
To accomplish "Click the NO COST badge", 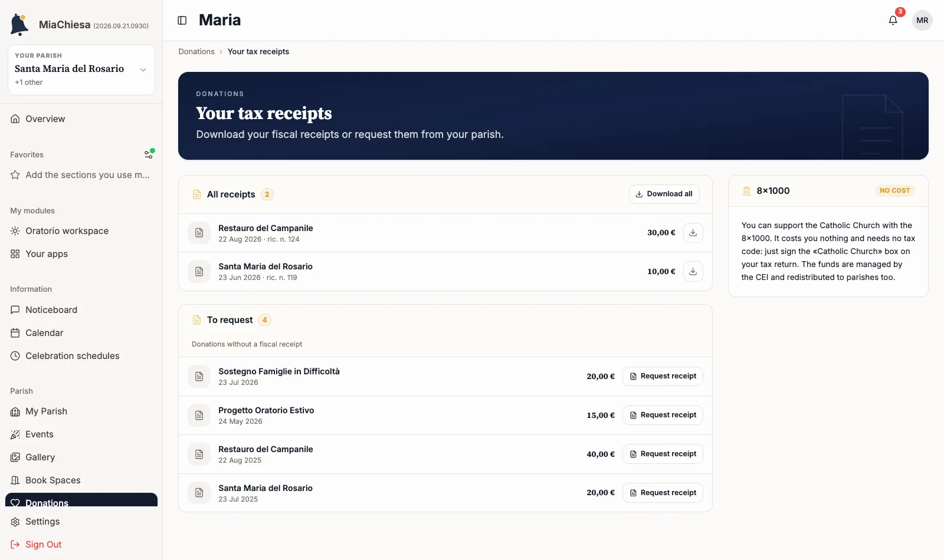I will (x=894, y=190).
